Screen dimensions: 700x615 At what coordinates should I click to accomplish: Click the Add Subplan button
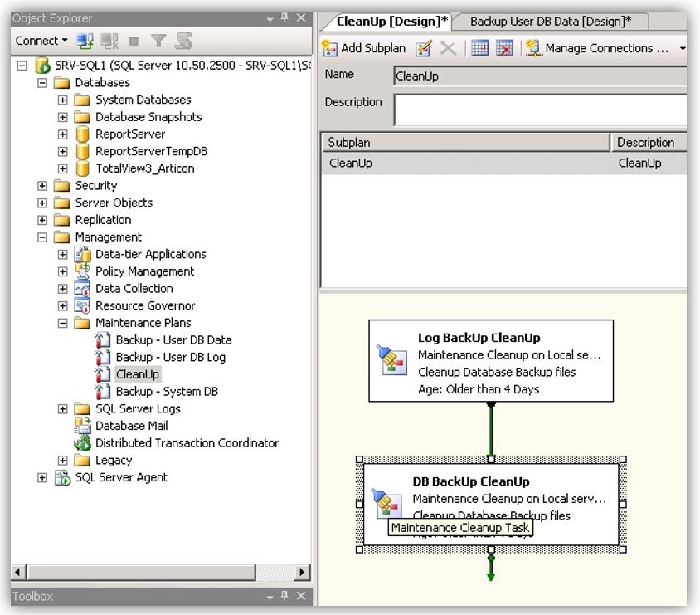tap(363, 48)
